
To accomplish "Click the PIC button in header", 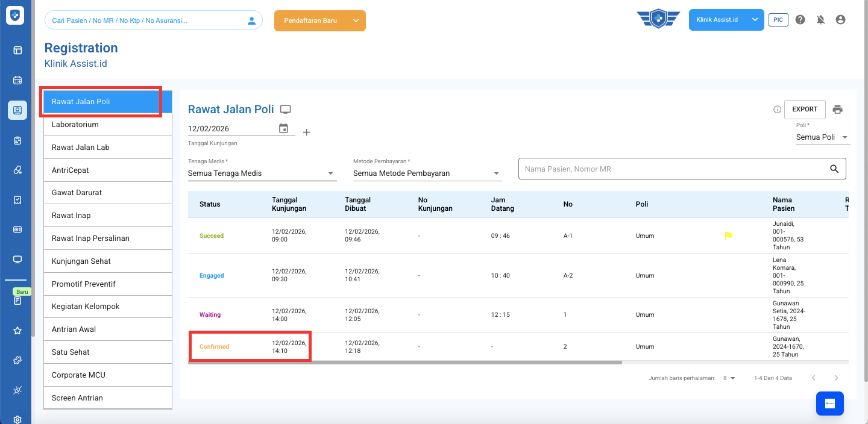I will (778, 20).
